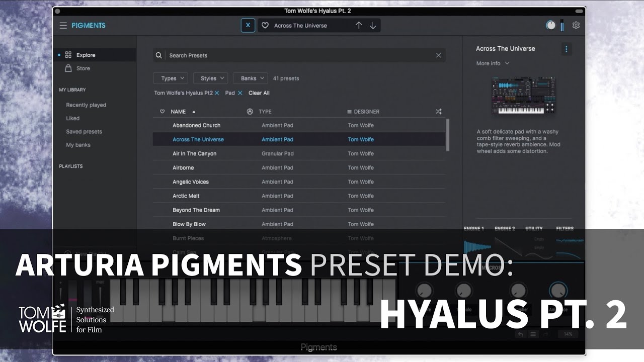Close the preset browser with X button

tap(248, 25)
